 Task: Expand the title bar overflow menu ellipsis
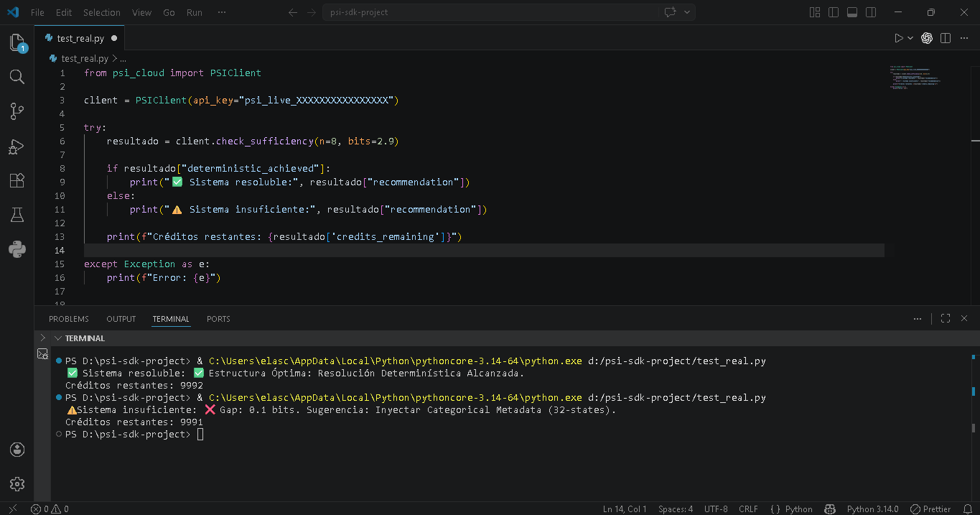tap(221, 12)
